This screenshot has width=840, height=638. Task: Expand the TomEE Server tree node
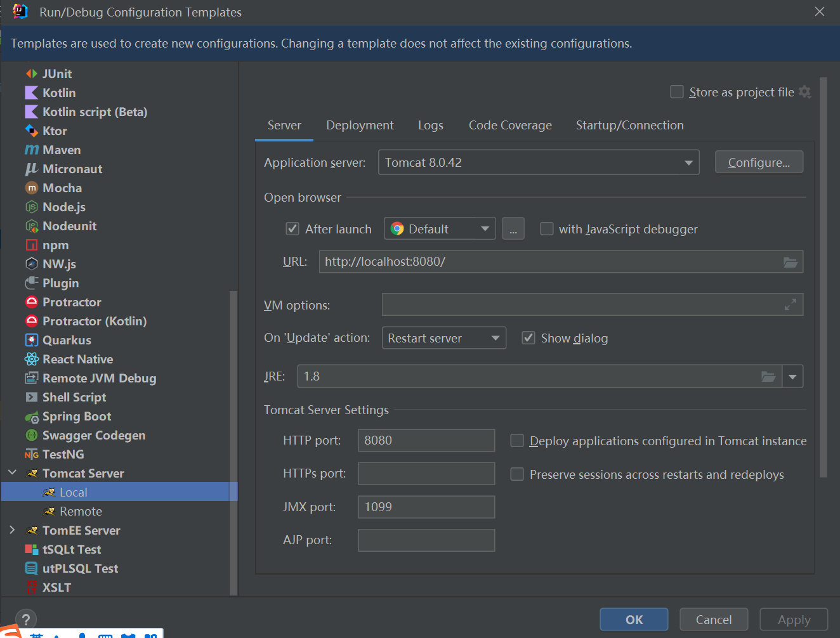point(12,530)
